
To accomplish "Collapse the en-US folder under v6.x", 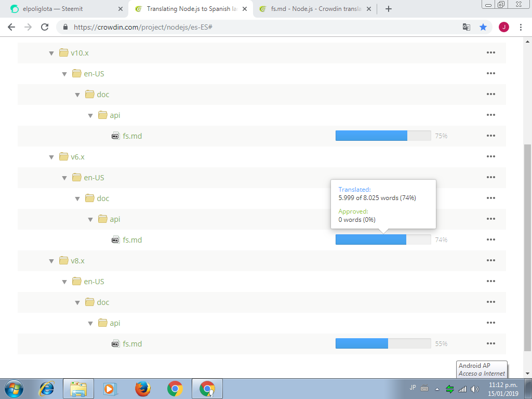I will (64, 178).
